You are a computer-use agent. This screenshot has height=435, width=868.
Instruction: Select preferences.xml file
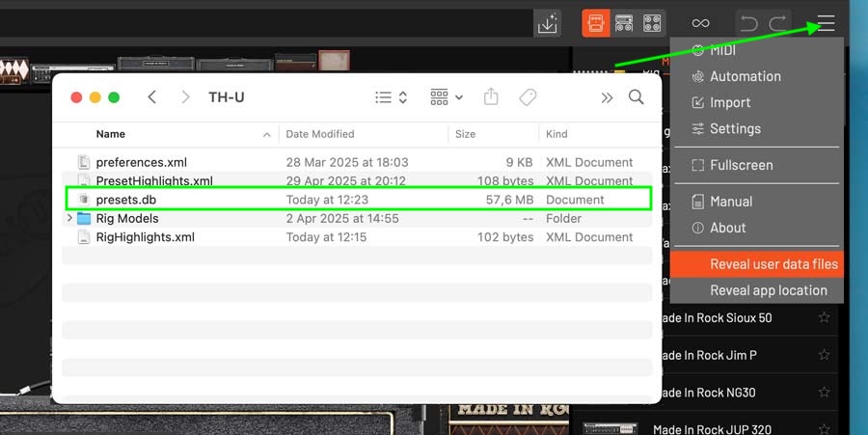(357, 162)
